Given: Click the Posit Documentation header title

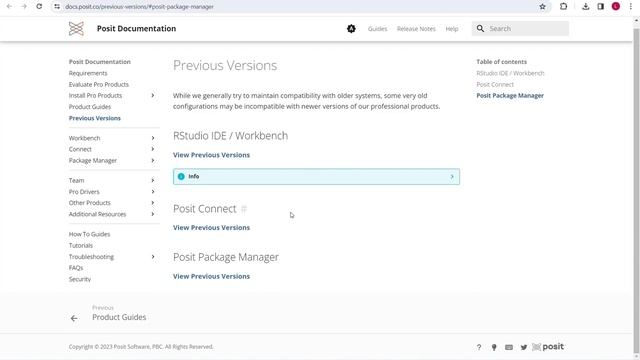Looking at the screenshot, I should point(136,29).
